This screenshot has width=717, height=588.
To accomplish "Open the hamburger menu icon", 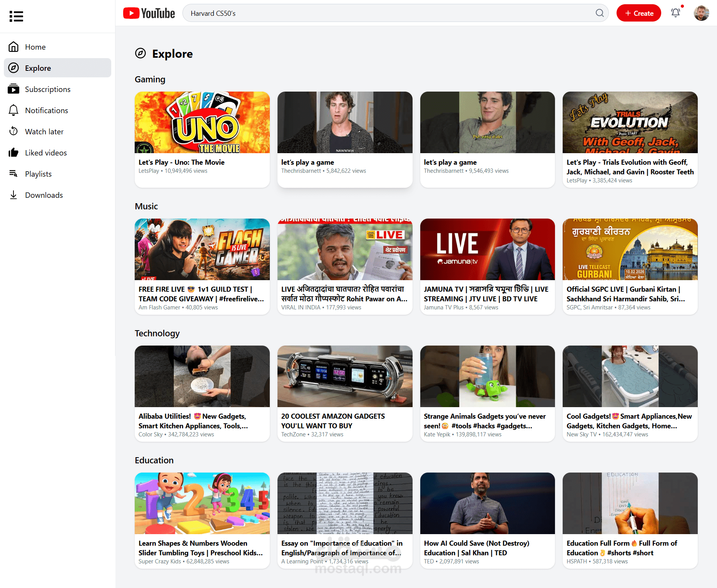I will pos(16,16).
